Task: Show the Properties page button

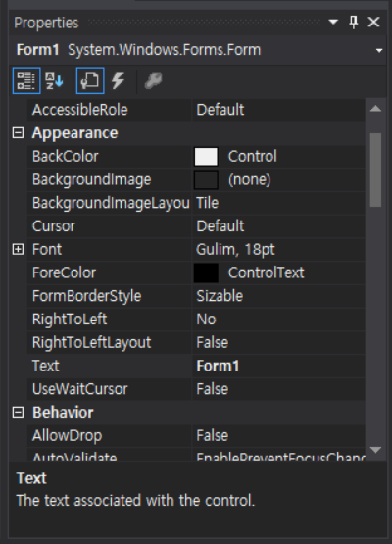Action: 90,80
